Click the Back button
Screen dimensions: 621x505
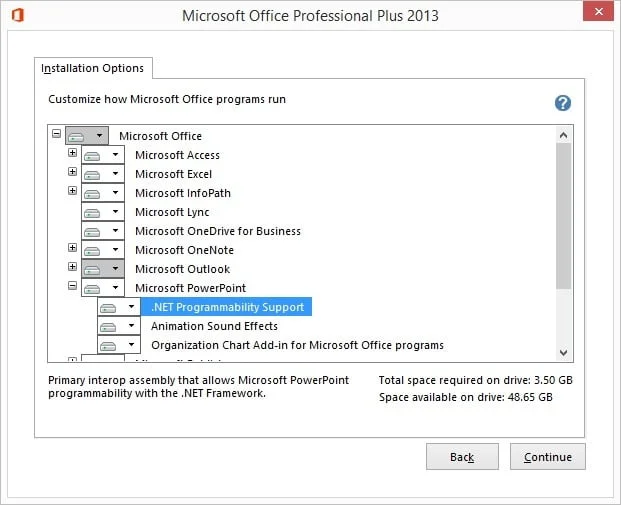pyautogui.click(x=462, y=457)
